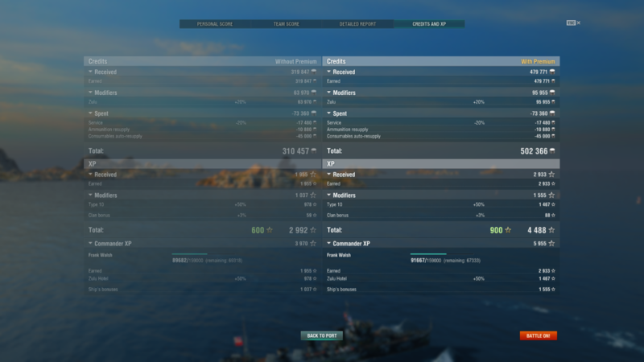Click the star icon beside 2 992 XP total
Viewport: 644px width, 362px height.
pos(313,230)
